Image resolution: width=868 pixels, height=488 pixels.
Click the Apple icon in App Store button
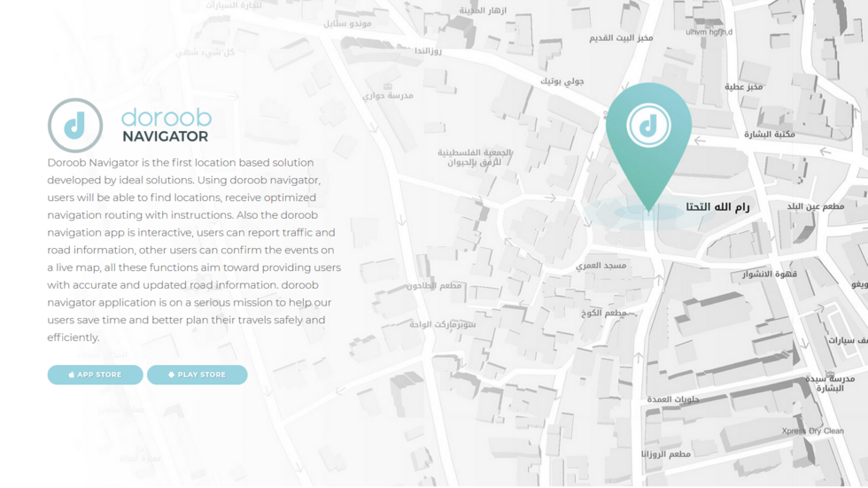tap(72, 376)
